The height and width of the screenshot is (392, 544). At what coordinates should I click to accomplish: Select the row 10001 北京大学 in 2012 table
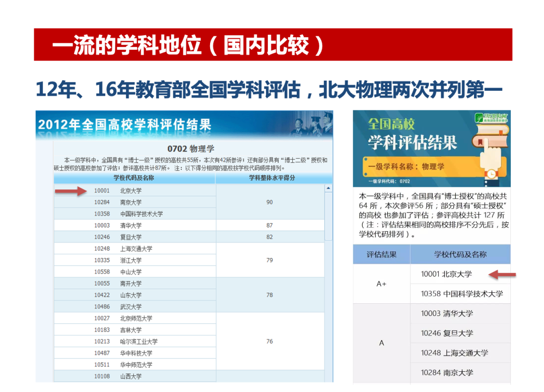pos(135,191)
